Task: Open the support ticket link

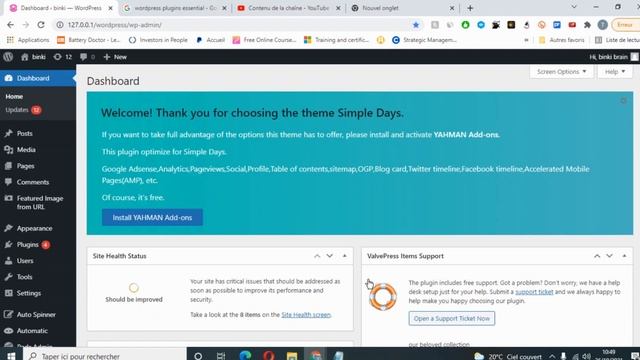Action: pyautogui.click(x=534, y=292)
